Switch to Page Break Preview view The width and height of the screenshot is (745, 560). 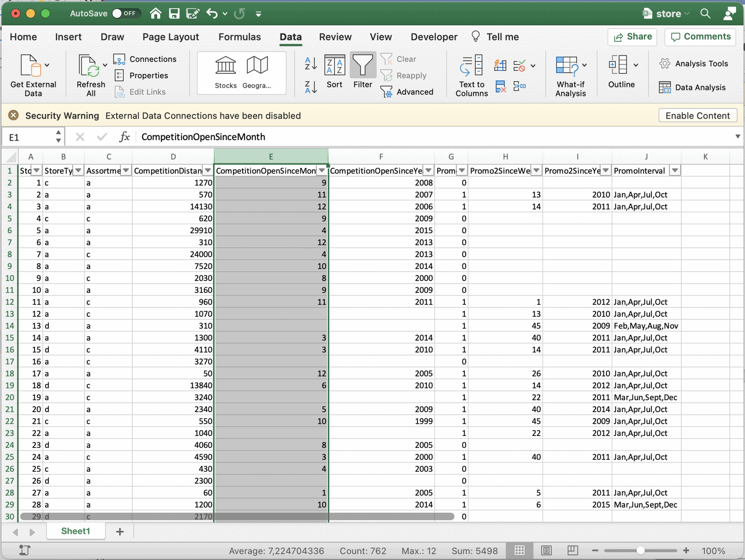[x=572, y=550]
